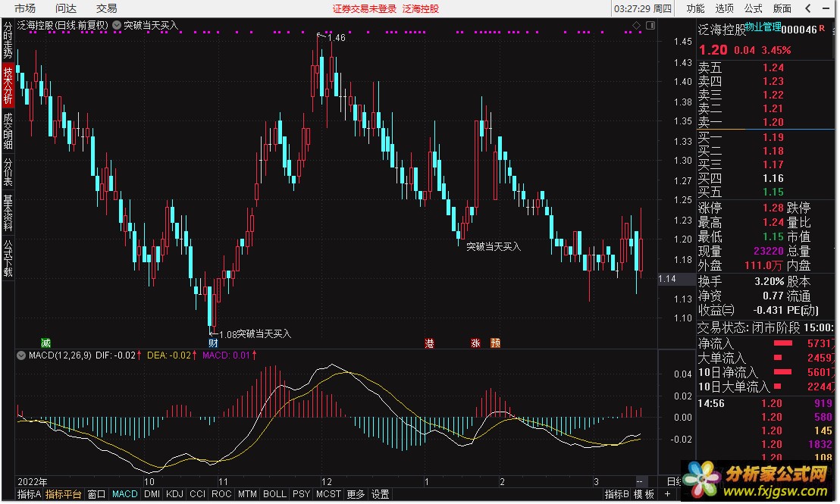
Task: Select 指标B tab
Action: tap(617, 494)
